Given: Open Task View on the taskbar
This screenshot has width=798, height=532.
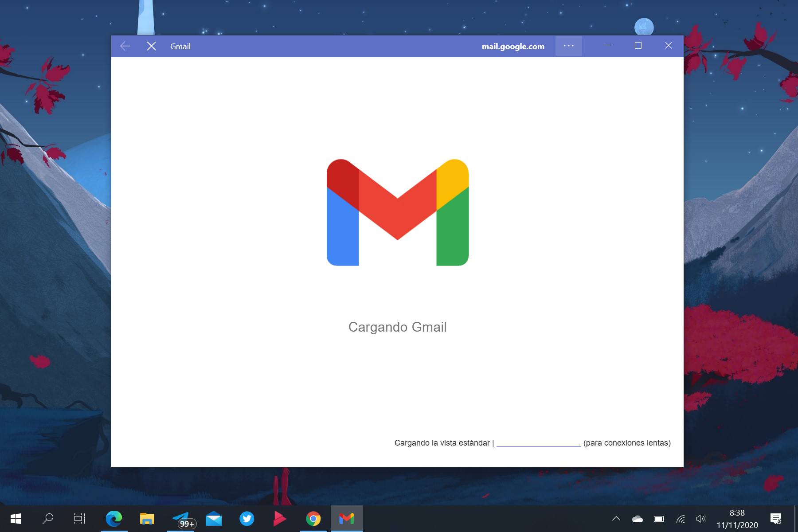Looking at the screenshot, I should pos(80,518).
